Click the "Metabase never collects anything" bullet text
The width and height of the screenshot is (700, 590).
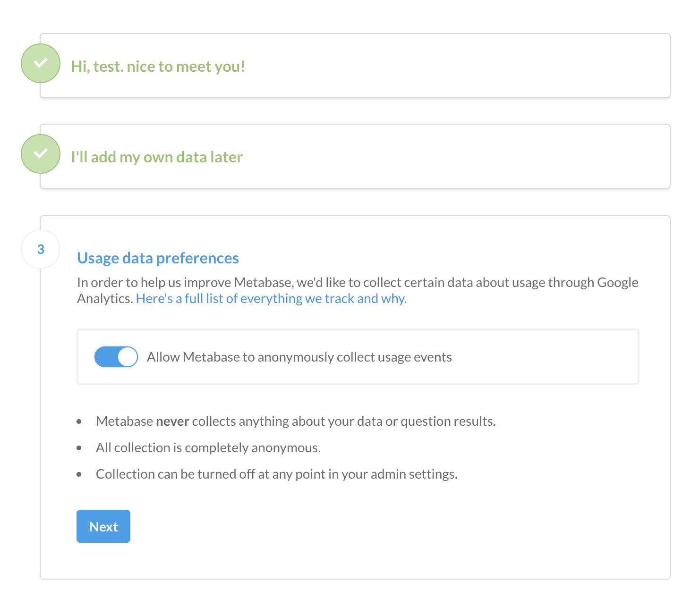(x=296, y=421)
